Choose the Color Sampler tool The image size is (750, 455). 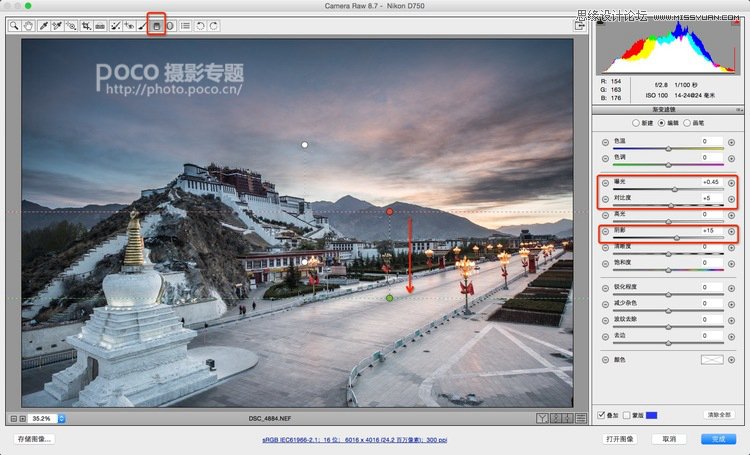click(57, 26)
